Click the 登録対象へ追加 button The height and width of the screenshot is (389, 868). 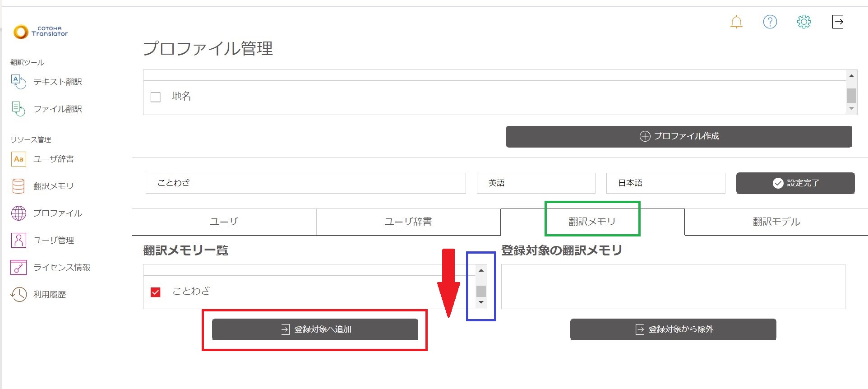coord(315,329)
